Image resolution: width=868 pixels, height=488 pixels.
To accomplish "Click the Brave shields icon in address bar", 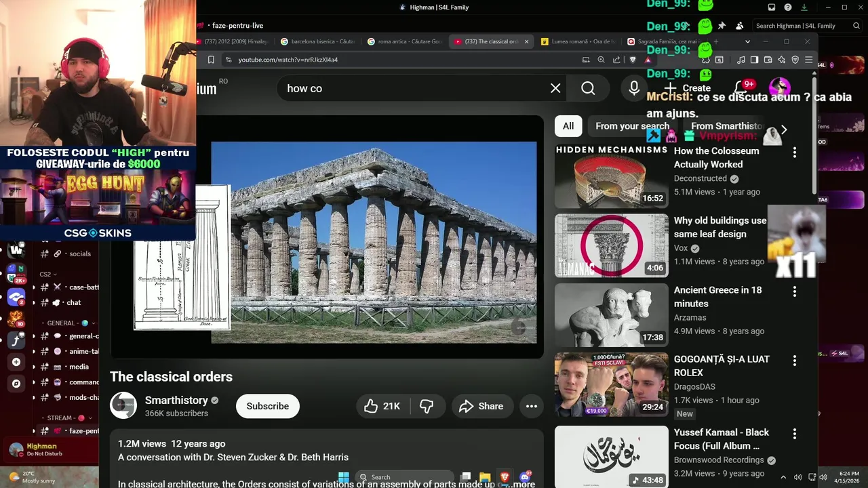I will click(633, 60).
